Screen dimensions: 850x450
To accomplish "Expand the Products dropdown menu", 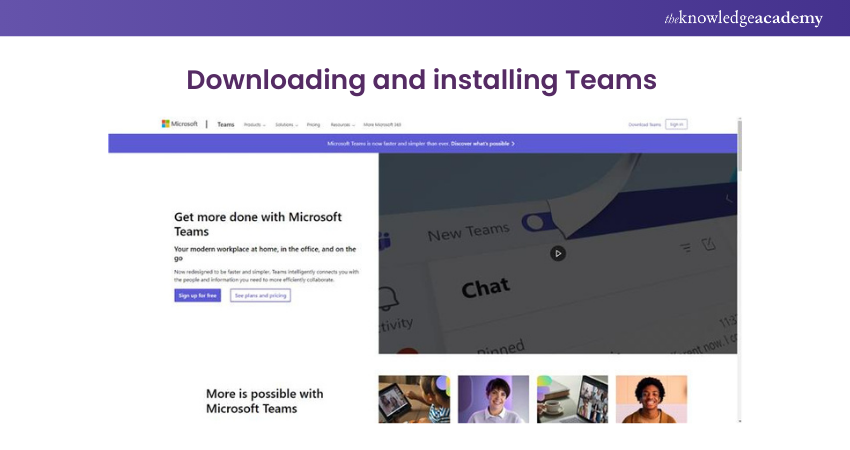I will click(x=255, y=125).
